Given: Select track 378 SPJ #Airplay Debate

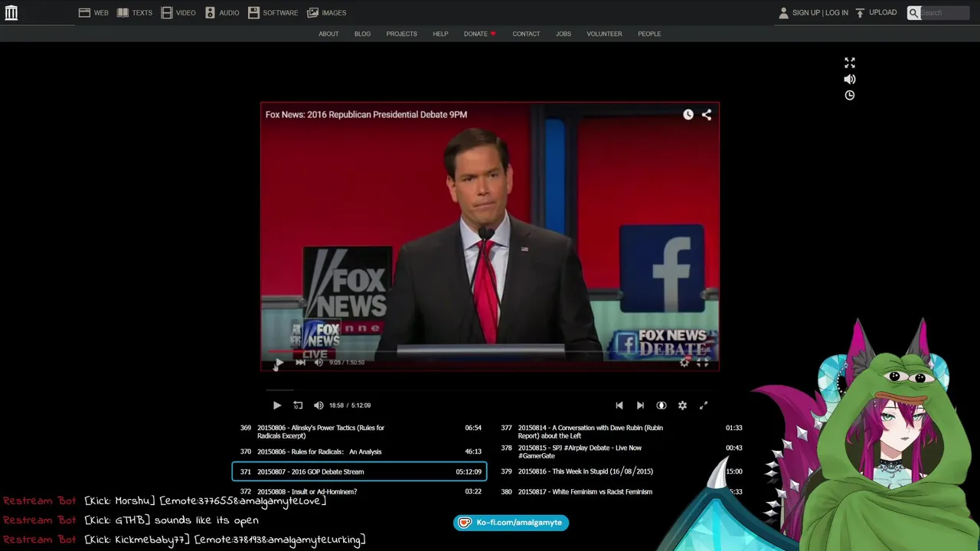Looking at the screenshot, I should [621, 452].
